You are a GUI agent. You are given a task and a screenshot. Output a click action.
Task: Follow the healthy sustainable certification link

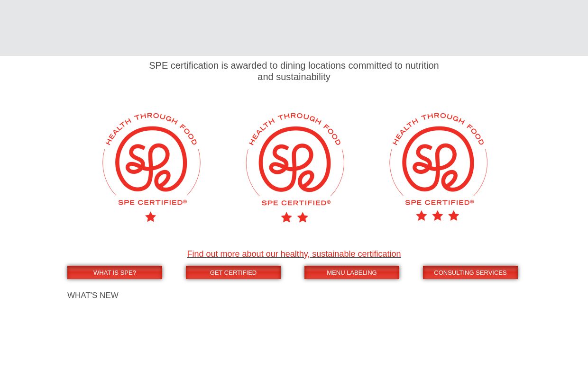coord(294,254)
